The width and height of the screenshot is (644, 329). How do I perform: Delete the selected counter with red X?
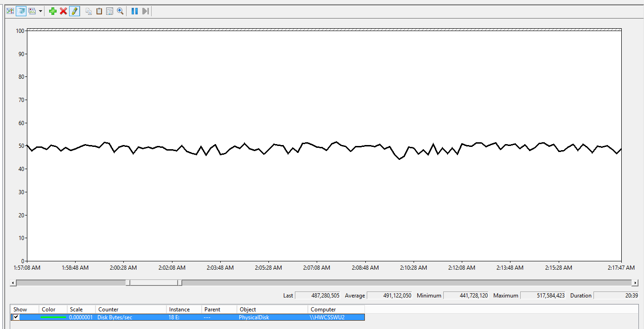(64, 11)
